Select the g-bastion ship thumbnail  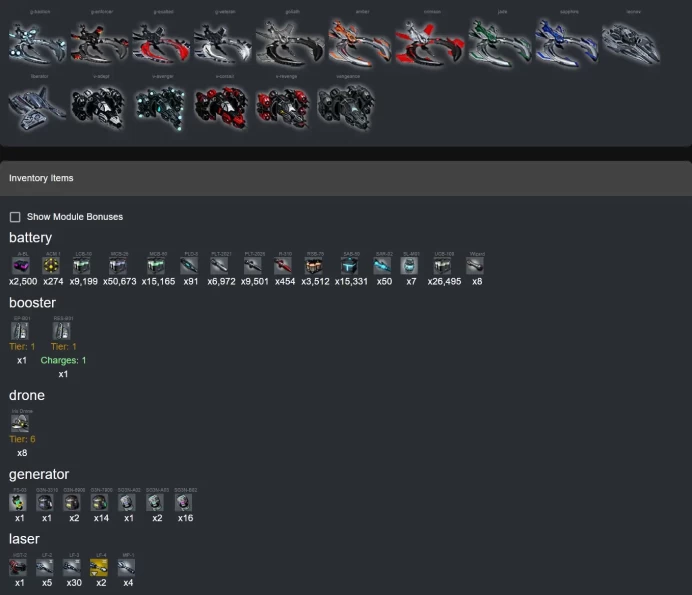click(x=38, y=43)
